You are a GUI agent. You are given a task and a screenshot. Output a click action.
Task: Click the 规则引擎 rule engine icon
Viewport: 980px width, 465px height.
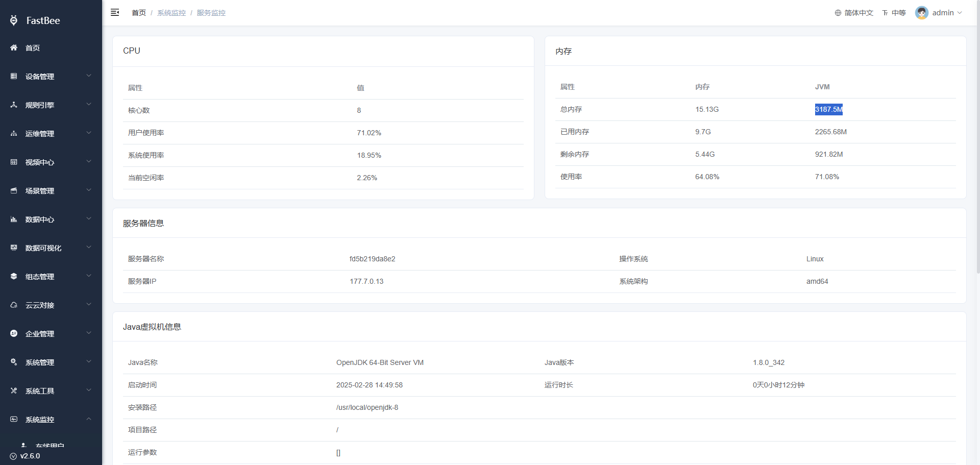(14, 105)
